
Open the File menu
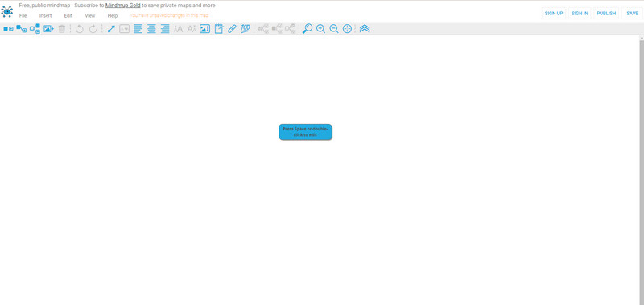coord(23,15)
